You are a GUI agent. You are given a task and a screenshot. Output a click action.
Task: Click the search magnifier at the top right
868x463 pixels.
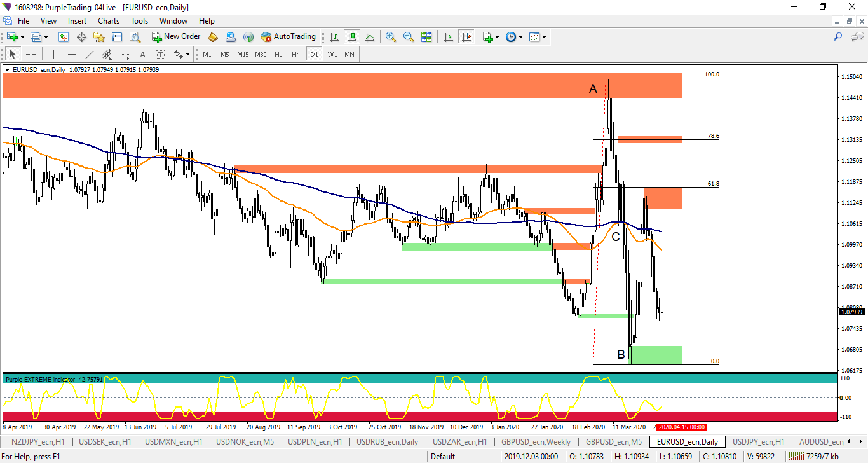tap(837, 37)
